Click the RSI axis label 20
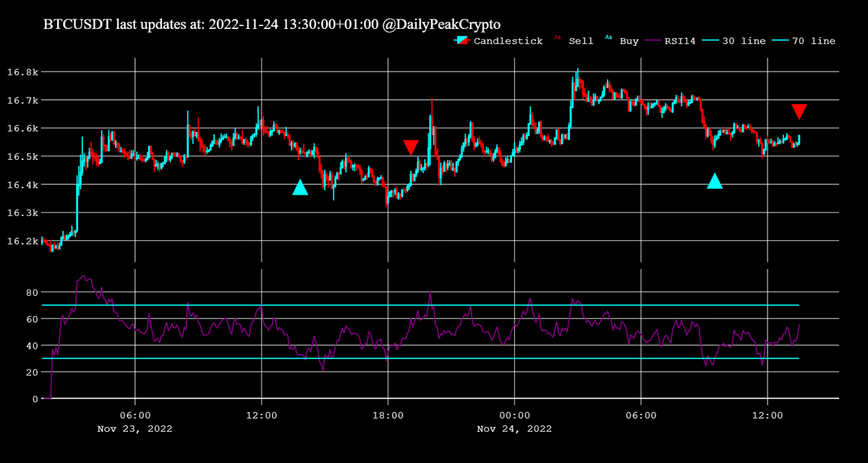The width and height of the screenshot is (868, 463). click(31, 372)
